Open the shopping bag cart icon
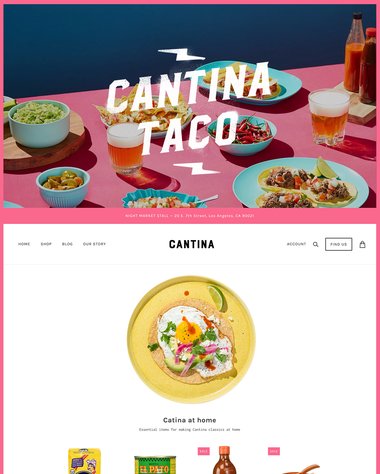This screenshot has height=474, width=380. pos(362,244)
